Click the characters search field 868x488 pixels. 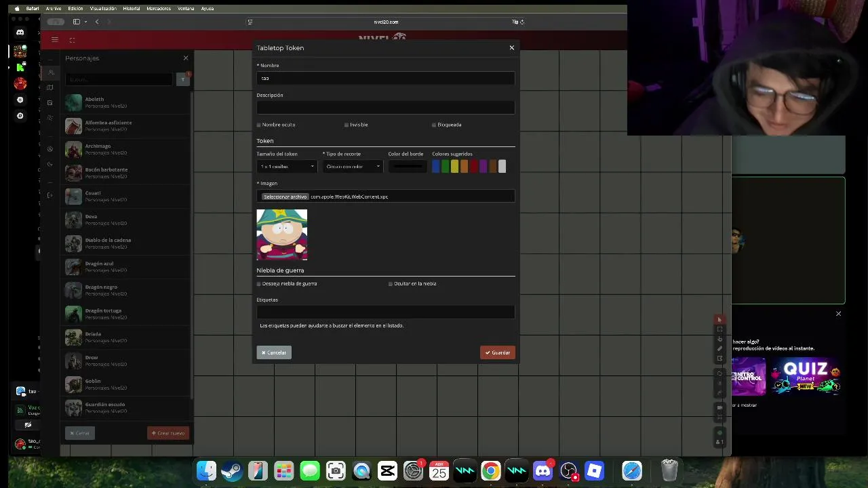point(119,79)
